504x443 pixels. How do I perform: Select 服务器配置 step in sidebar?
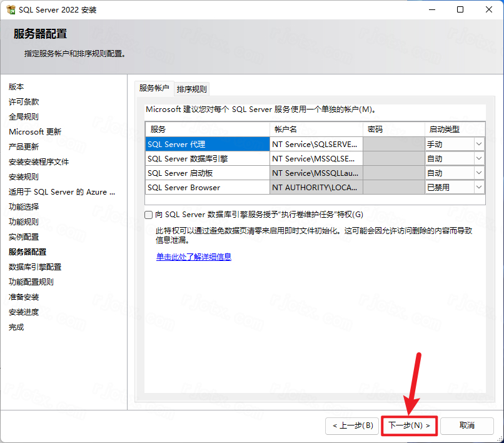pos(28,252)
